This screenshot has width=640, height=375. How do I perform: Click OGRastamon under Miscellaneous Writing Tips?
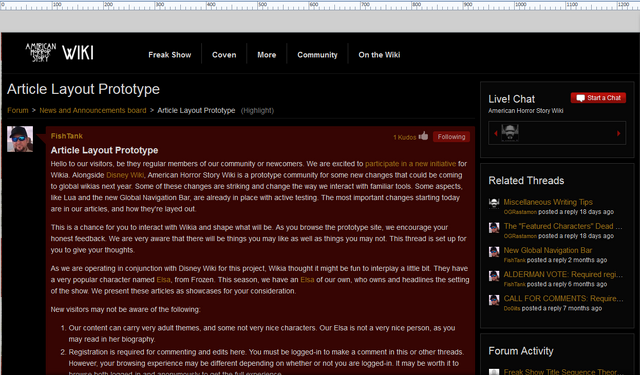tap(520, 212)
